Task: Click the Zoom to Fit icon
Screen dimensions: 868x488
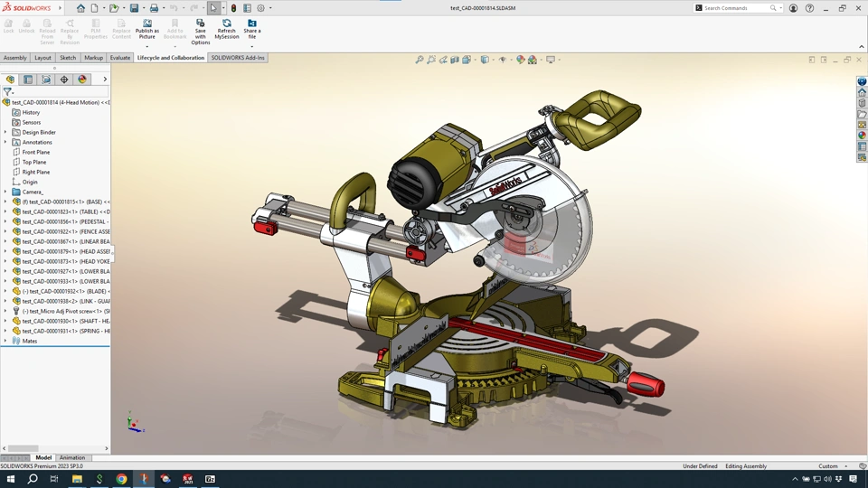Action: [420, 60]
